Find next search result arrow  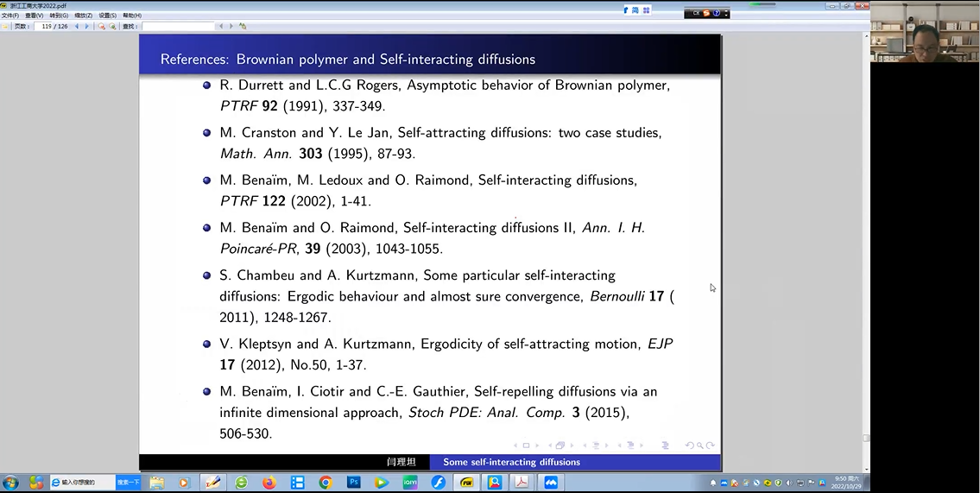coord(231,27)
